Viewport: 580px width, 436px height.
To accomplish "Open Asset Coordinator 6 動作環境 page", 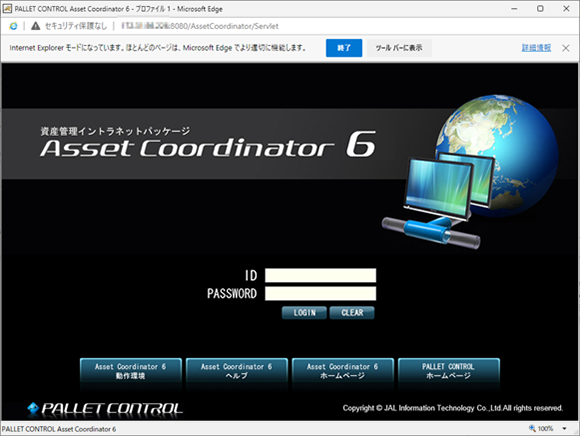I will click(131, 371).
